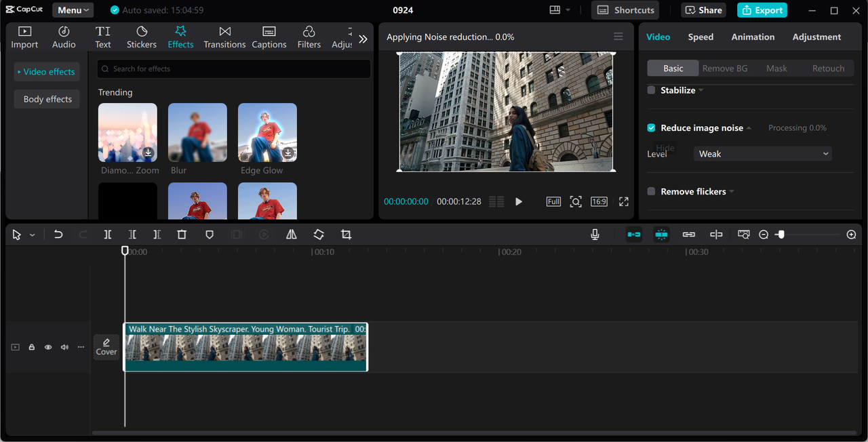Click the compare grid icon beside timecode
This screenshot has width=868, height=442.
tap(496, 201)
